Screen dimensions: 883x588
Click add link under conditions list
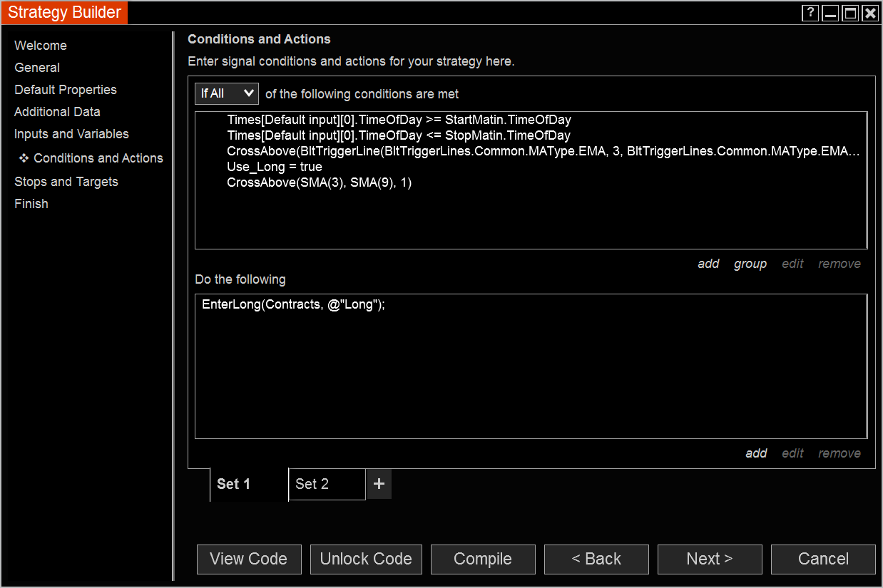(x=708, y=264)
